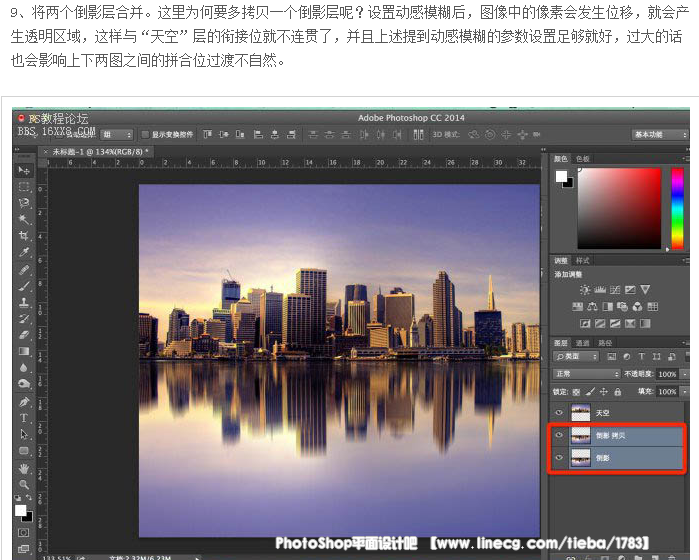Toggle visibility of bottom 倒影 layer
The image size is (699, 560).
559,457
